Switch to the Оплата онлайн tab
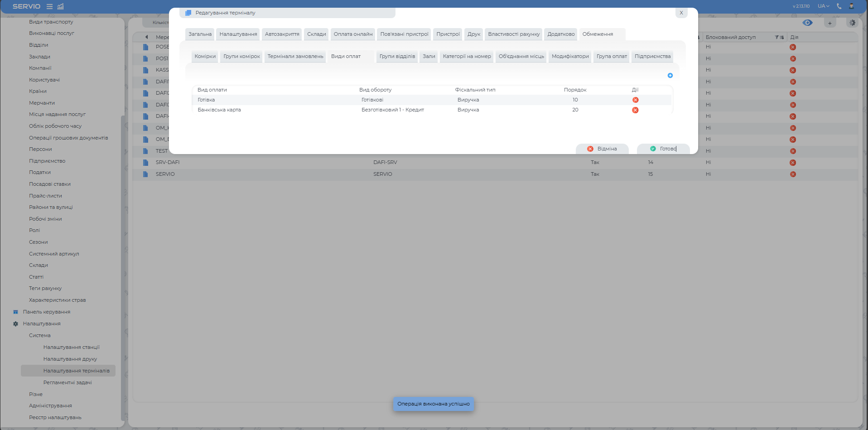Image resolution: width=868 pixels, height=430 pixels. [x=353, y=34]
